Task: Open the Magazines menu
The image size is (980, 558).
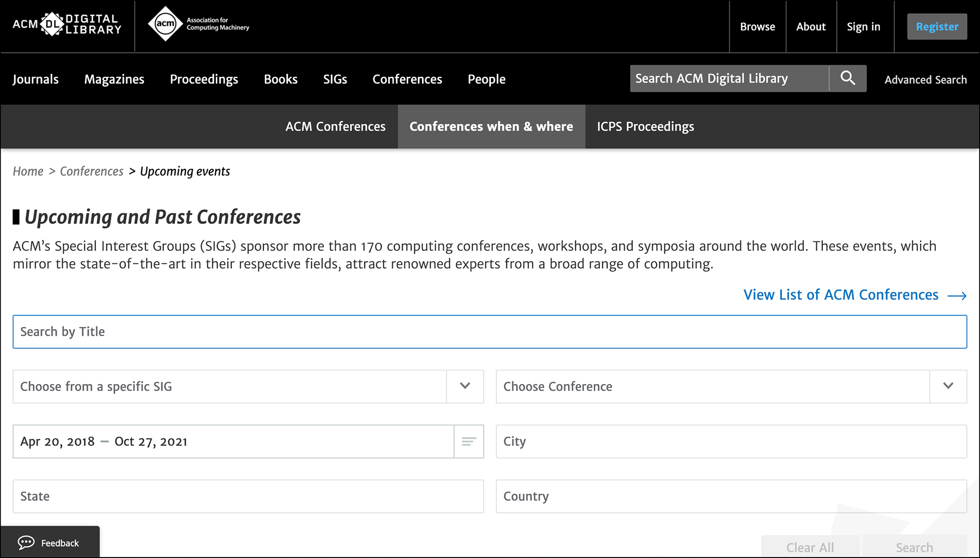Action: click(114, 79)
